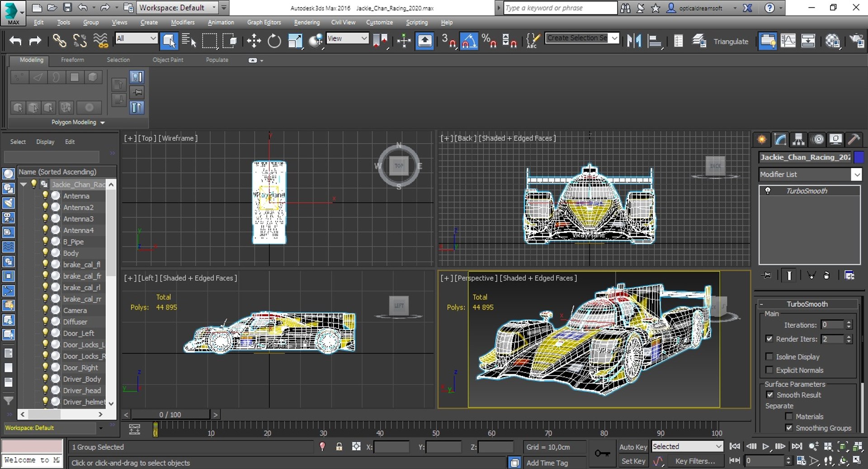Click the Triangulate toolbar button
The height and width of the screenshot is (469, 868).
(x=731, y=41)
